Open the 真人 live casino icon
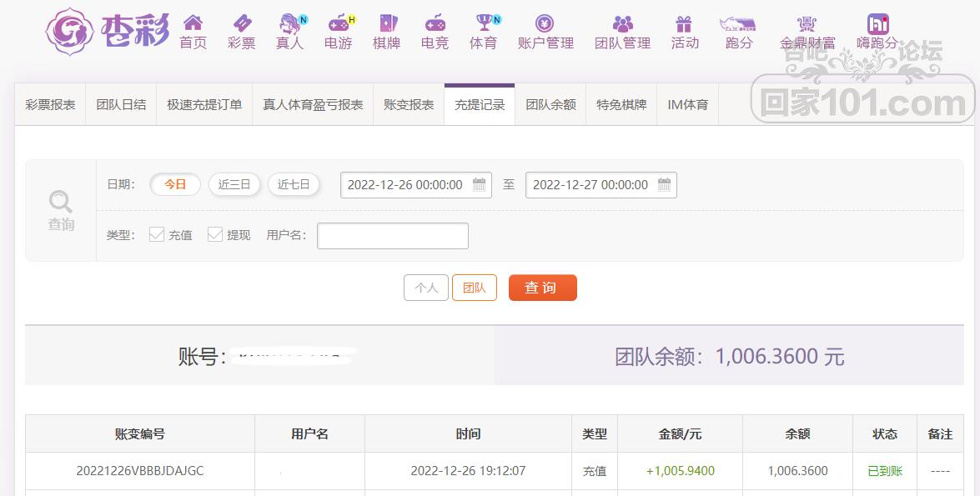Screen dimensions: 980x496 [289, 23]
